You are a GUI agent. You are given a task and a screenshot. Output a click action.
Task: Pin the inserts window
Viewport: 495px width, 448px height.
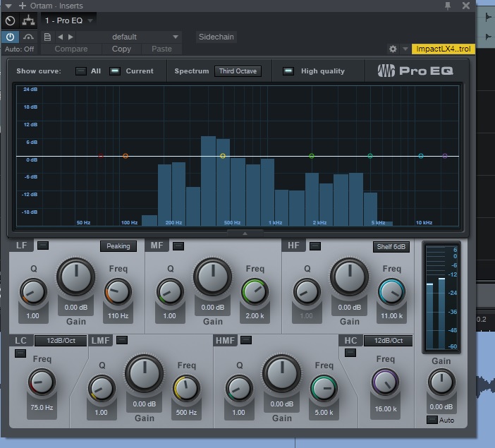448,6
